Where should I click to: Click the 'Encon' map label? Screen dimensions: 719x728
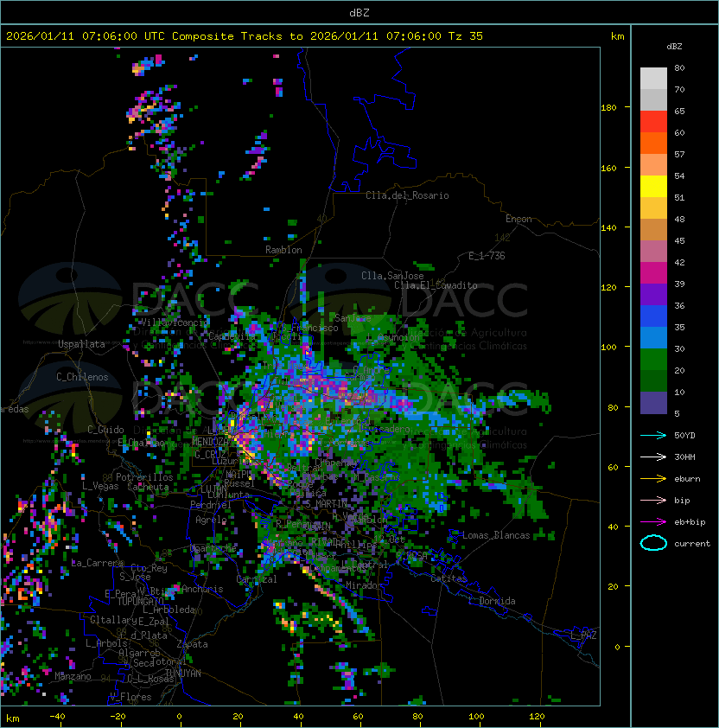tap(519, 219)
